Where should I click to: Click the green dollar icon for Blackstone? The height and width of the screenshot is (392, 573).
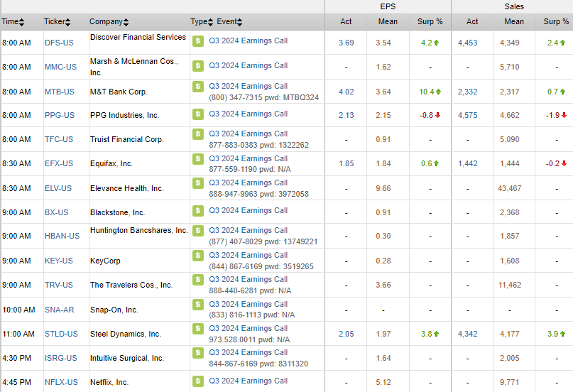pos(198,211)
